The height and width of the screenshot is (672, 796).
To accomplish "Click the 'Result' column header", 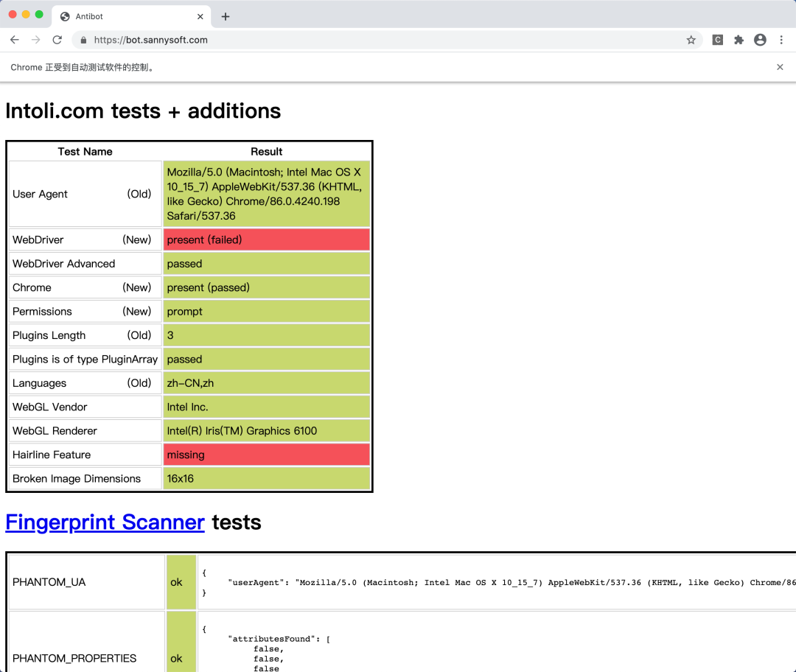I will click(x=267, y=152).
